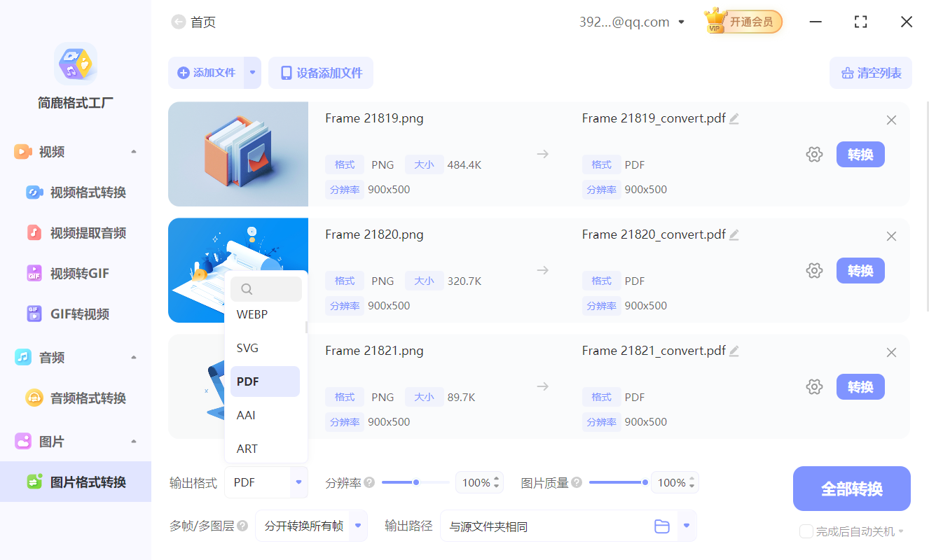This screenshot has height=560, width=929.
Task: Click the folder icon beside output path
Action: point(662,526)
